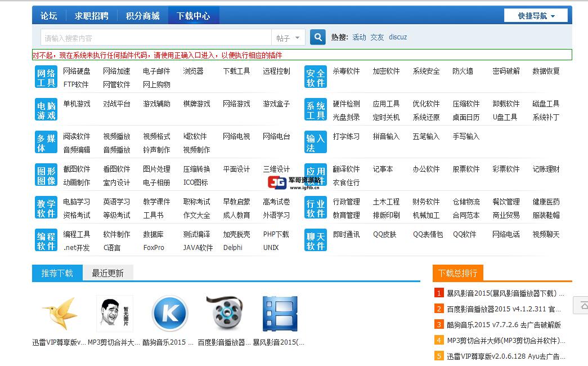This screenshot has width=588, height=366.
Task: Open rank 2 百度影音播放器2015 entry
Action: click(504, 309)
